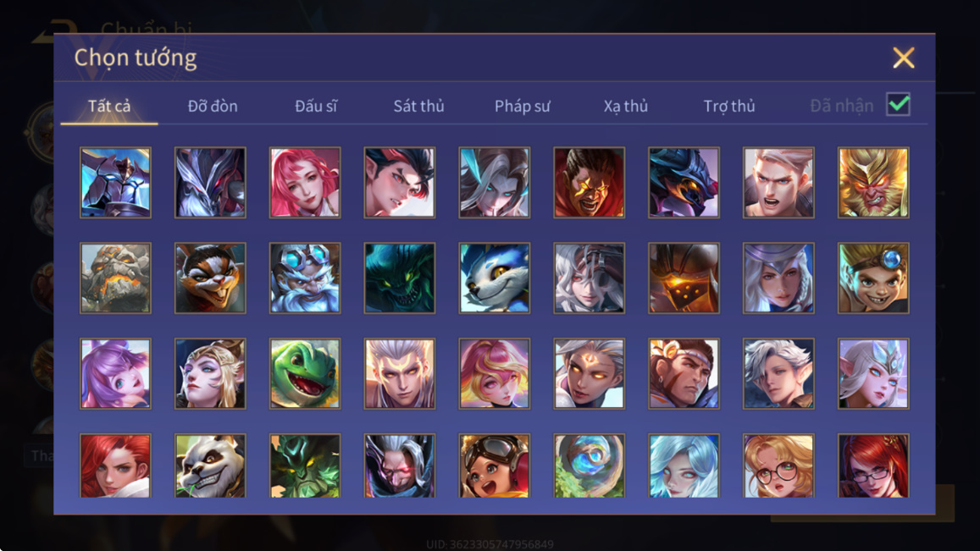Show the Sát thủ hero category
This screenshot has width=980, height=551.
click(x=418, y=106)
